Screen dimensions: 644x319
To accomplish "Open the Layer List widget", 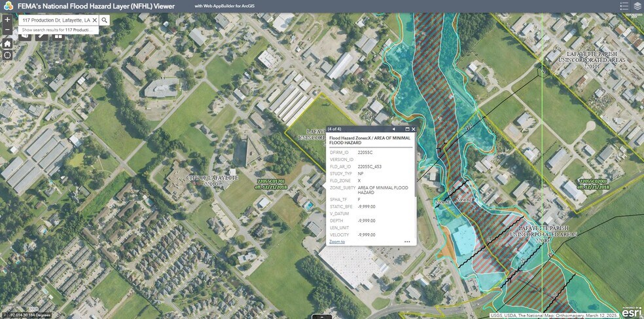I will point(637,6).
